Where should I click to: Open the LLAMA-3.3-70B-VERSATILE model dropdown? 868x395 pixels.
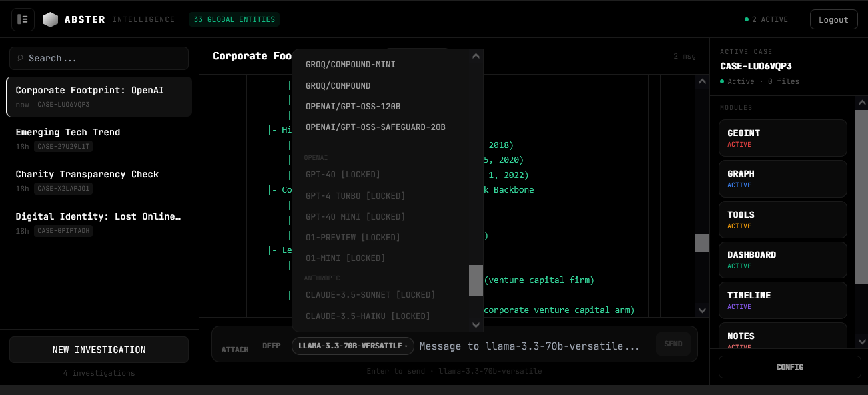point(352,346)
